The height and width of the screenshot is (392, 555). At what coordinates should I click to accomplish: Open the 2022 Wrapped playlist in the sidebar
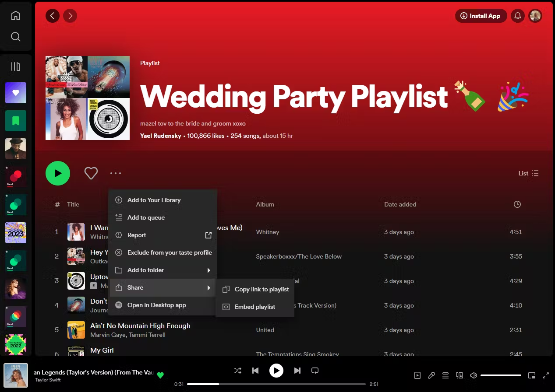pos(16,345)
